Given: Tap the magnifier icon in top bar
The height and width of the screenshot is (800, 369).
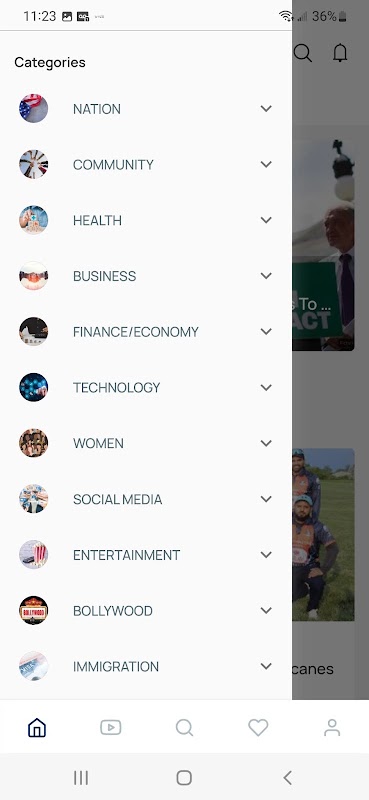Looking at the screenshot, I should coord(303,53).
